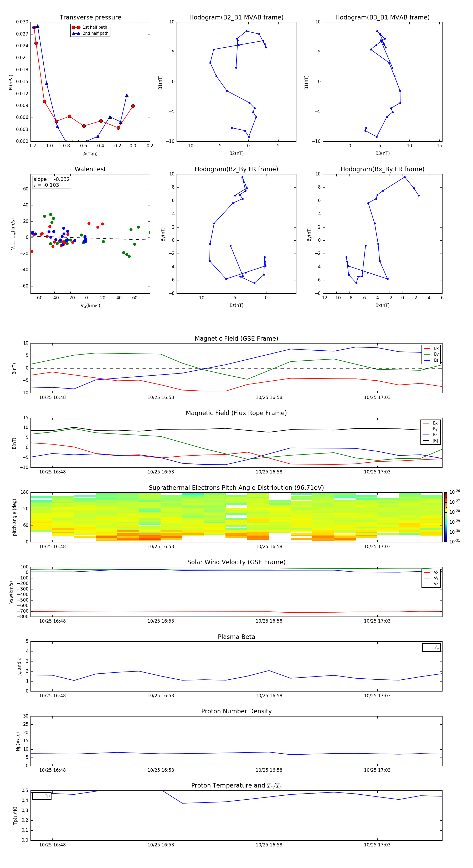Viewport: 473px width, 868px height.
Task: Click the "Proton Temperature and Te/Tp" title
Action: pos(236,786)
